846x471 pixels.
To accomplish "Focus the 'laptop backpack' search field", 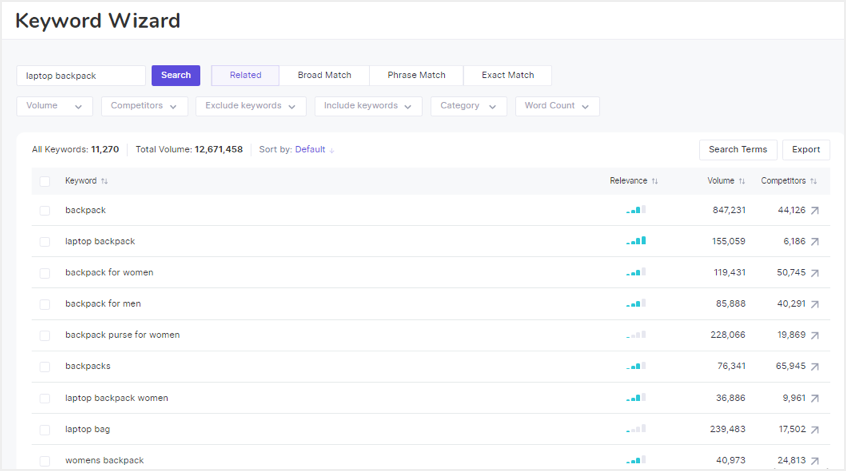I will click(81, 76).
